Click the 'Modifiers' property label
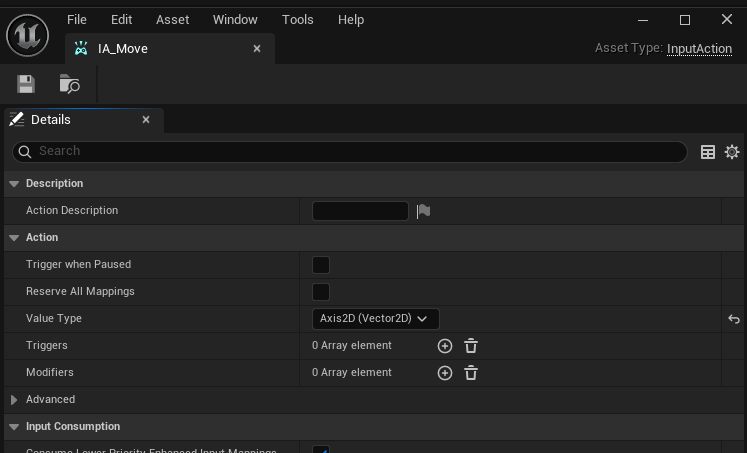The height and width of the screenshot is (453, 747). point(50,372)
